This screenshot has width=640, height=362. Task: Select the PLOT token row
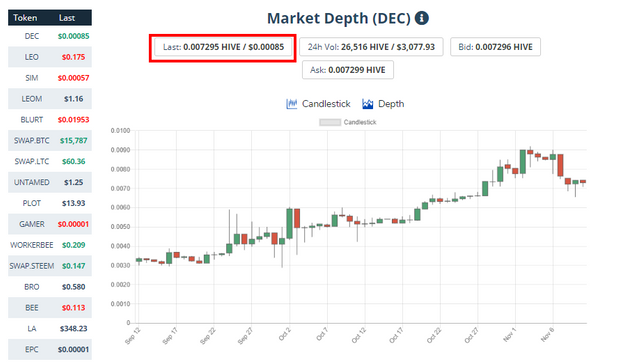point(50,203)
